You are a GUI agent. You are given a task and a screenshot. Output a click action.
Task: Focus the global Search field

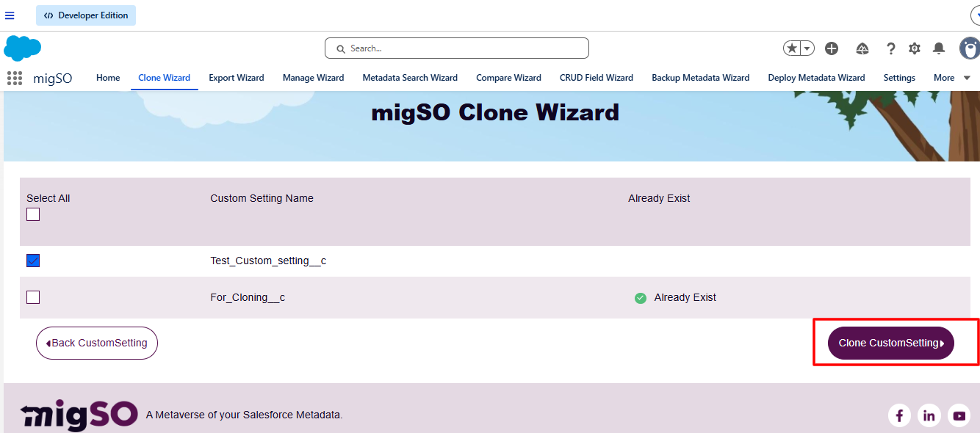point(457,48)
